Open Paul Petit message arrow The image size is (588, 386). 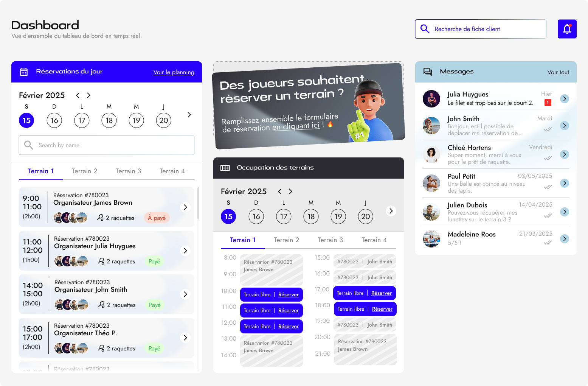[x=564, y=183]
